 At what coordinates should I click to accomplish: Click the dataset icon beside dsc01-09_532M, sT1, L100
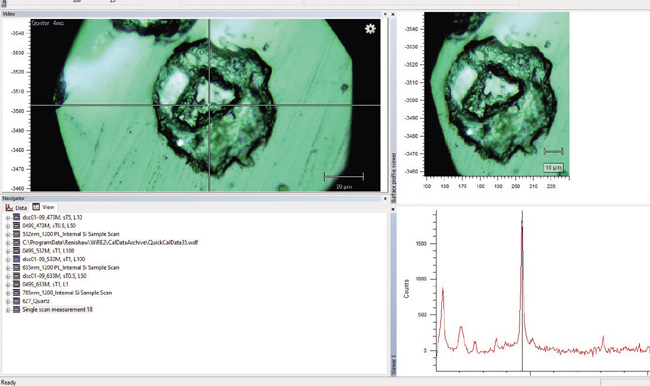click(x=17, y=259)
